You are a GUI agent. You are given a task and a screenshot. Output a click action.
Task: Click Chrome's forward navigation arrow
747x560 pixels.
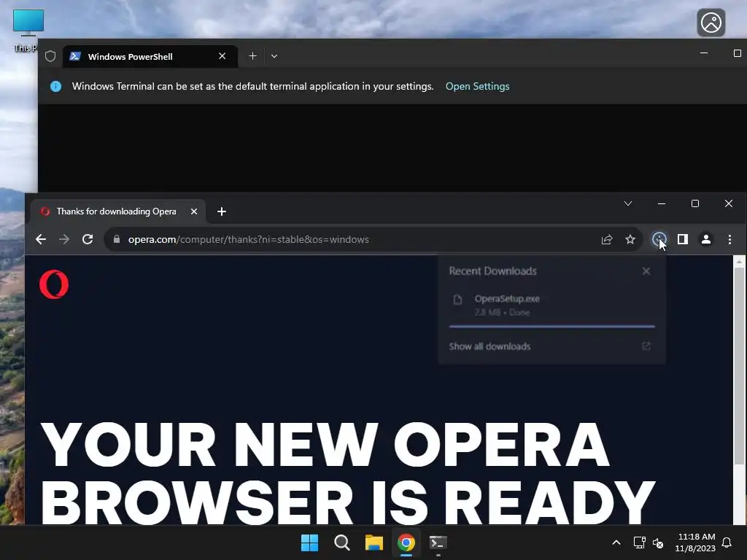[64, 239]
